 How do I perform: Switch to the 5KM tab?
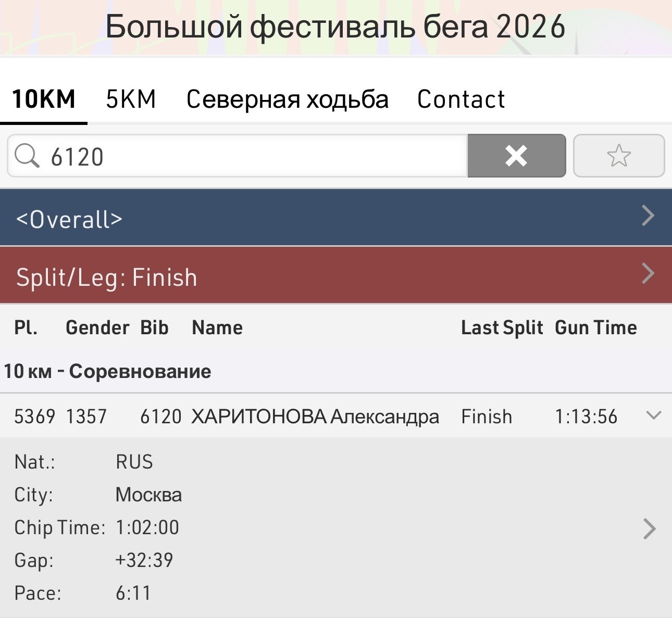131,99
